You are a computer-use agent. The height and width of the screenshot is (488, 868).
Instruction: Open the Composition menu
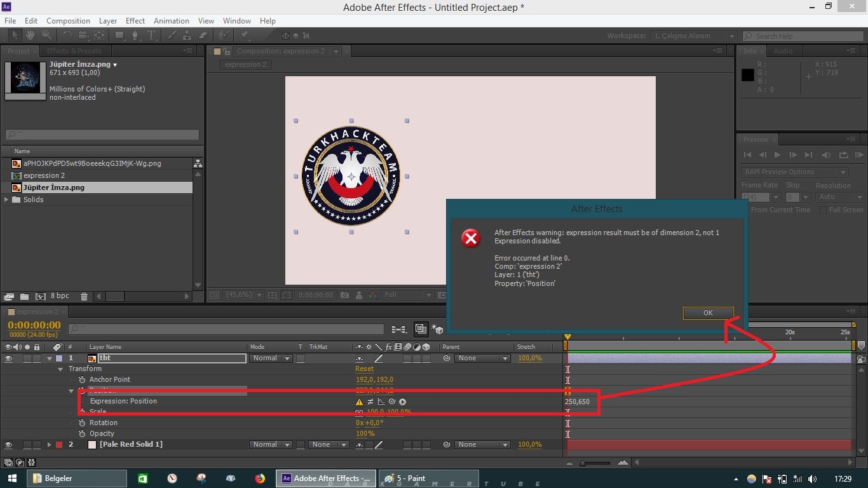(68, 21)
